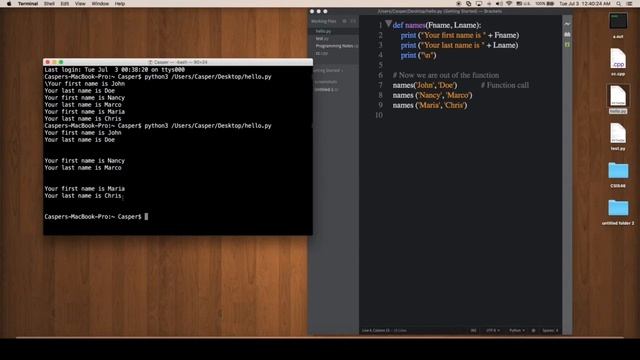Open the Window menu
The width and height of the screenshot is (640, 360).
(x=100, y=4)
